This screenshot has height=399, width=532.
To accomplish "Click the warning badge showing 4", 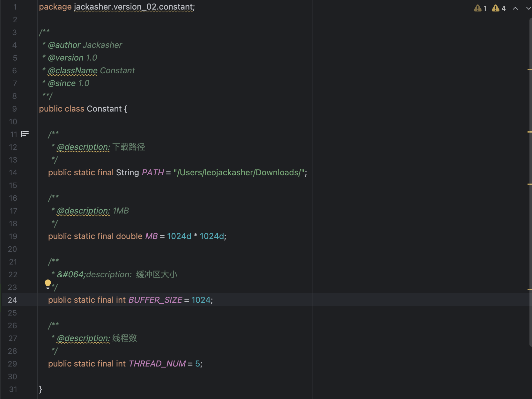I will tap(498, 8).
